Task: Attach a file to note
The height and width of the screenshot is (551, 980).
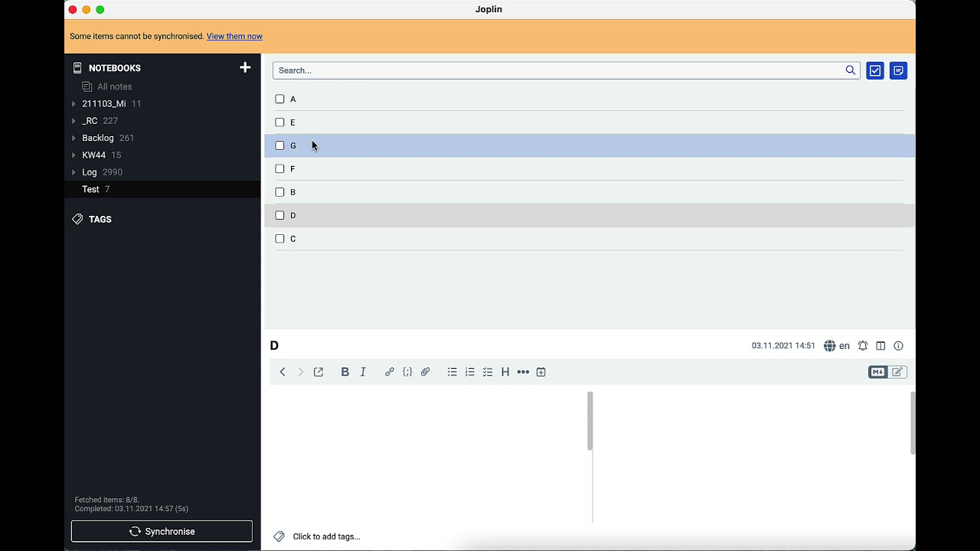Action: pos(426,372)
